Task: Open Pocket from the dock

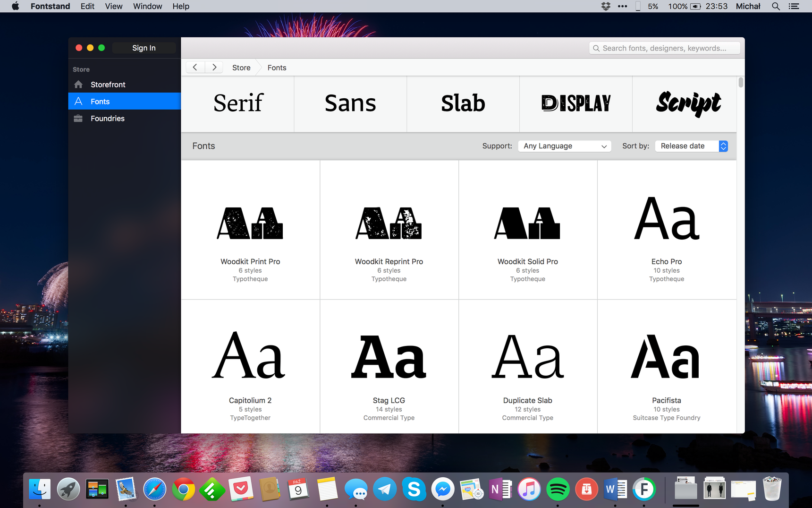Action: [x=241, y=489]
